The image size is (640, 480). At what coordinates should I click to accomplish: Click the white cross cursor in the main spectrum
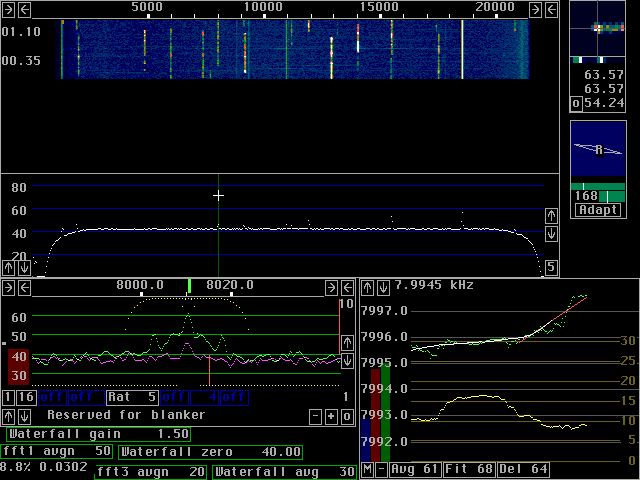218,196
